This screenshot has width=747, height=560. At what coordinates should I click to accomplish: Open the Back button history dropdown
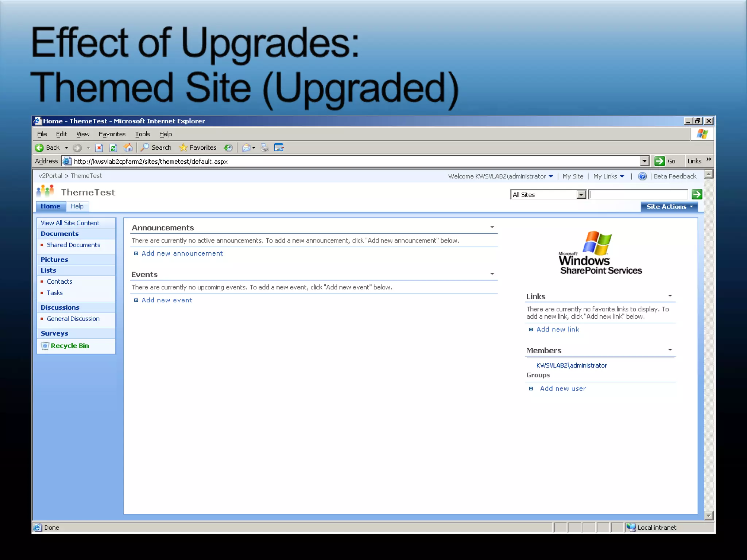(x=66, y=148)
